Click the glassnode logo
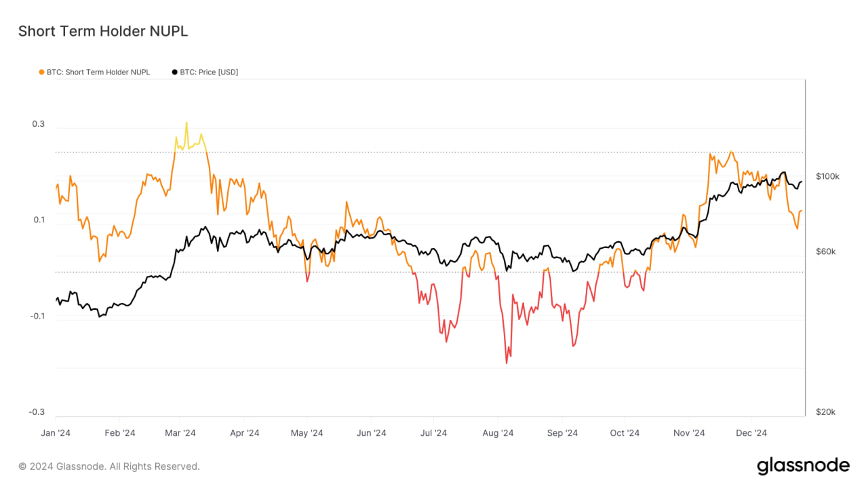Screen dimensions: 868x488 [x=803, y=466]
